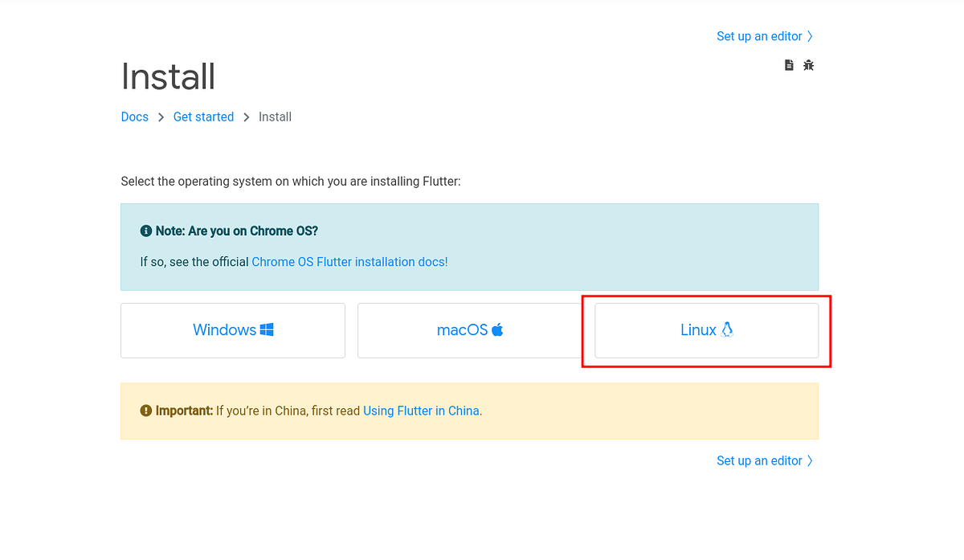Go to 'Get started' breadcrumb
This screenshot has height=560, width=964.
tap(203, 116)
